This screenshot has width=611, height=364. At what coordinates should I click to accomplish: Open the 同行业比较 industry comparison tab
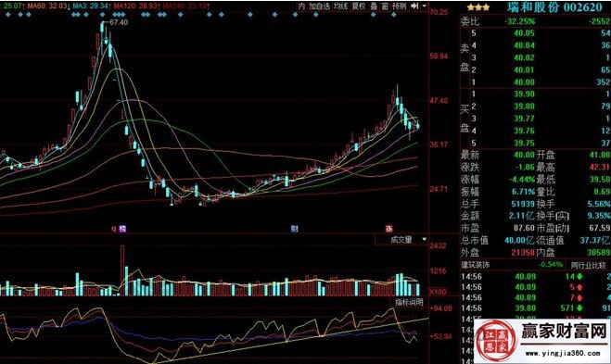click(x=589, y=266)
